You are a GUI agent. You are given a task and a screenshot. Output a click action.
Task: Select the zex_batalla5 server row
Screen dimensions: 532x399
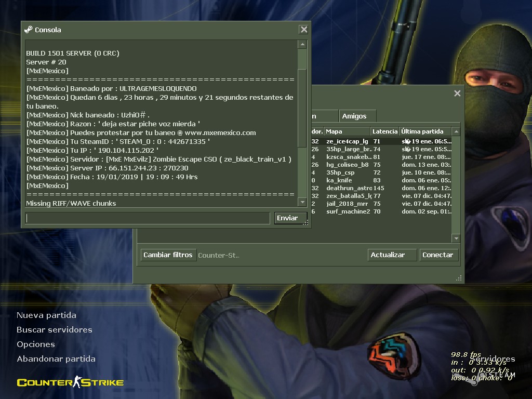pyautogui.click(x=381, y=196)
